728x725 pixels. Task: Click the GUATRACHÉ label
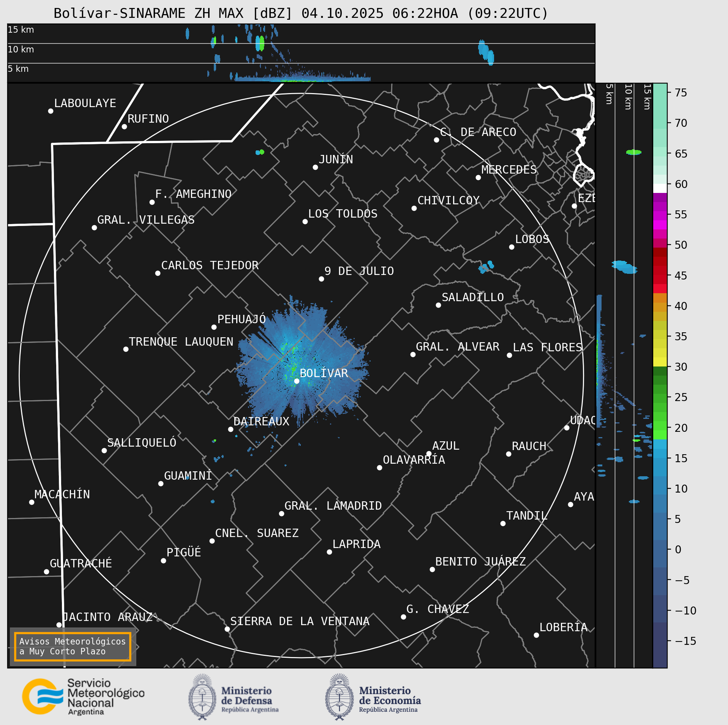pyautogui.click(x=81, y=564)
